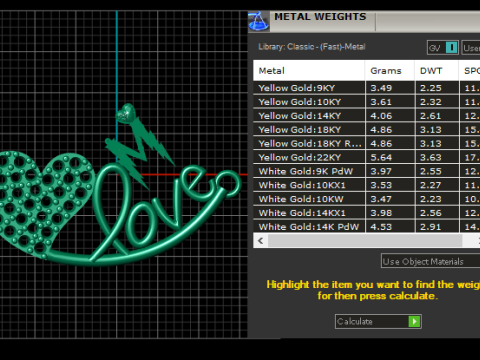Click the 2.55 DWT value
The height and width of the screenshot is (360, 480).
pos(431,171)
